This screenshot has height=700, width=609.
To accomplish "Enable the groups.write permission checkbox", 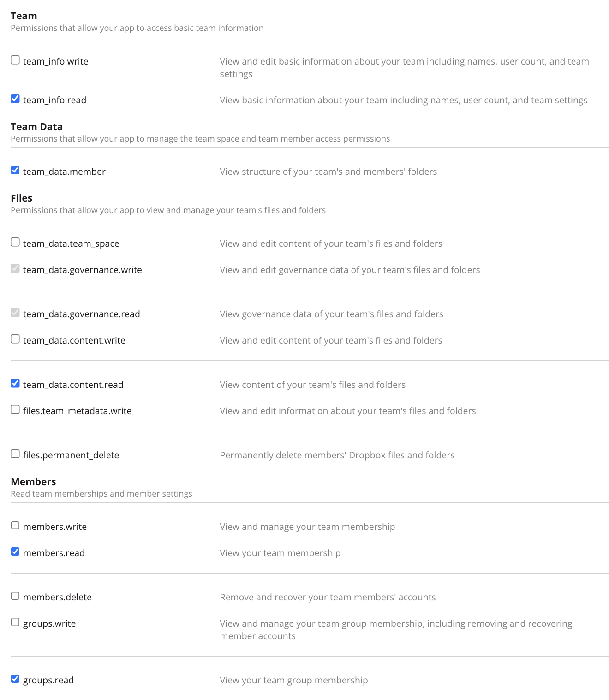I will [x=15, y=623].
